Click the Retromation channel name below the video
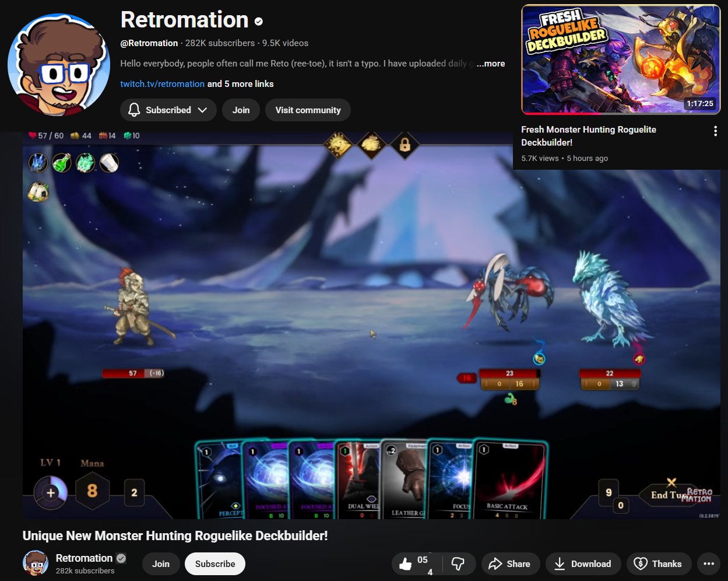 pyautogui.click(x=84, y=558)
